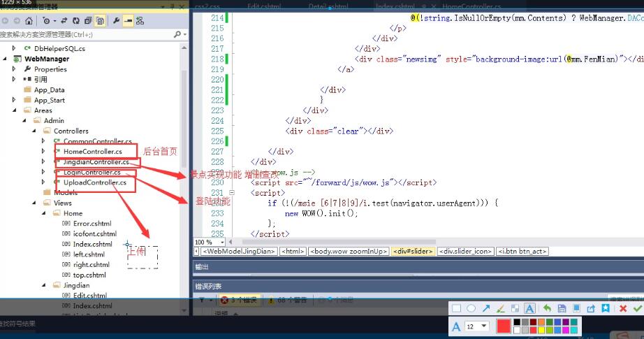Expand the Properties folder
This screenshot has width=644, height=339.
(x=15, y=69)
